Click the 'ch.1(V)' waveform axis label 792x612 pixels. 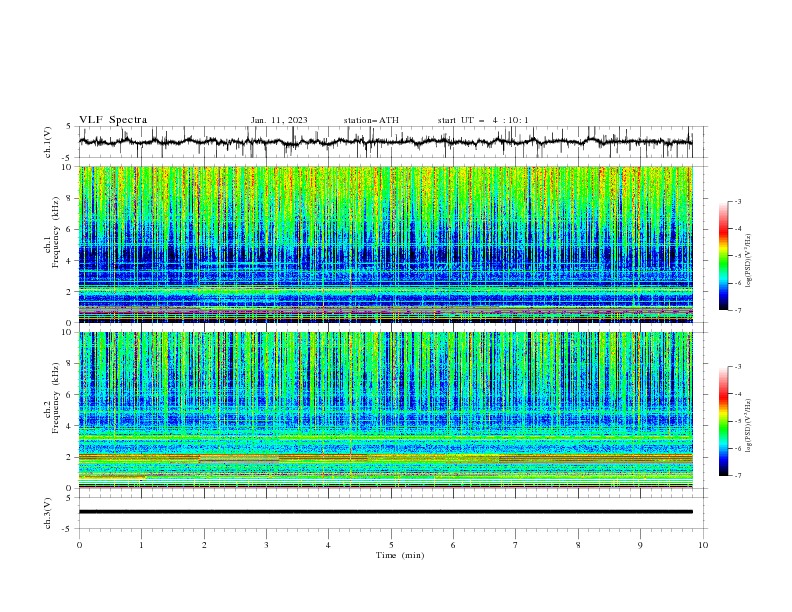pos(48,142)
